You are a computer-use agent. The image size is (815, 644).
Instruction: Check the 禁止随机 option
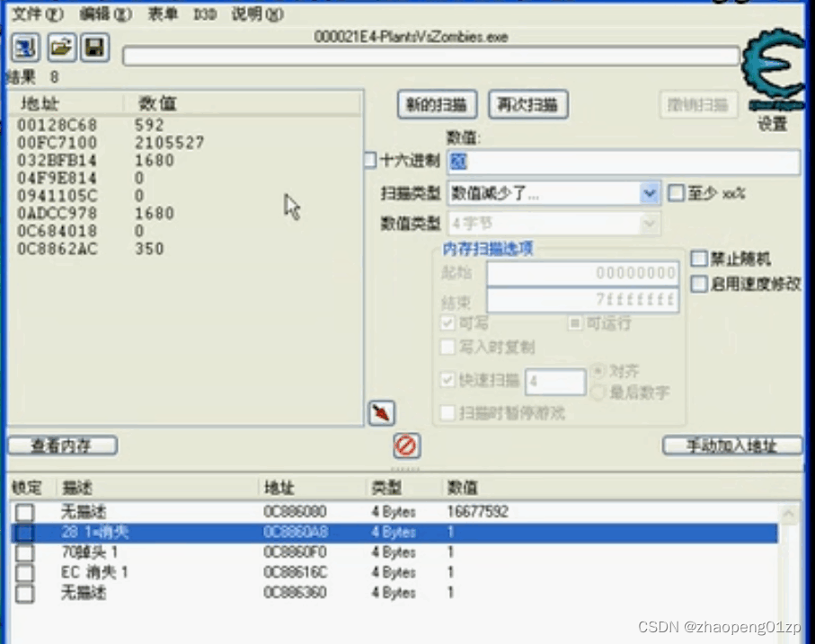(x=699, y=258)
